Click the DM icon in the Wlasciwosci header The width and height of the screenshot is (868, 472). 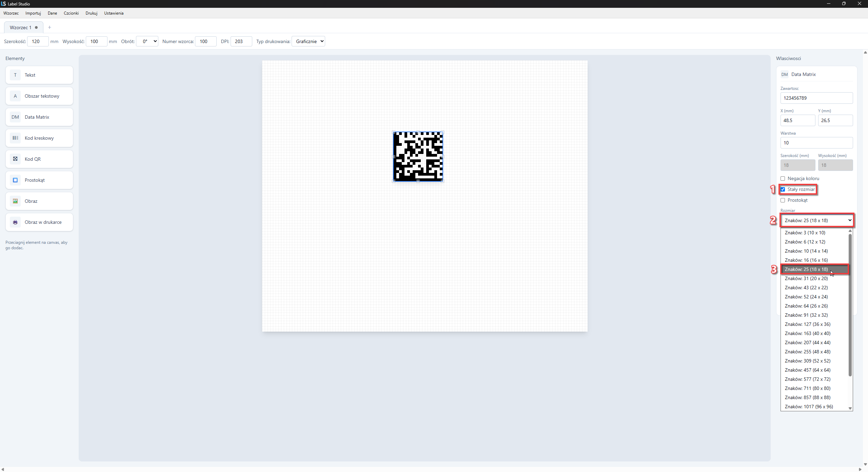pos(785,75)
